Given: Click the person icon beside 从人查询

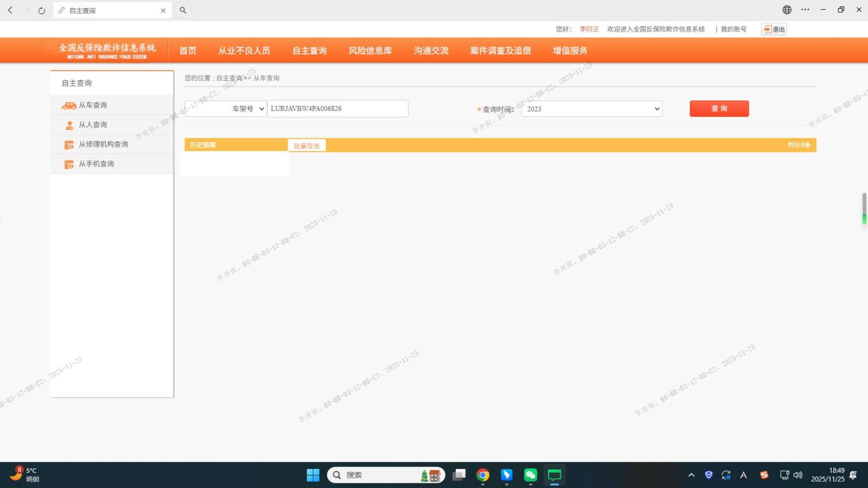Looking at the screenshot, I should point(69,125).
